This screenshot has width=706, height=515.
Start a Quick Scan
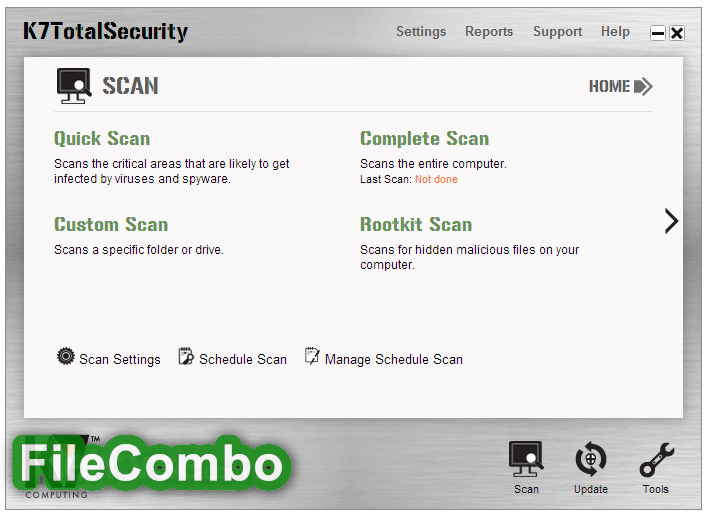[102, 139]
